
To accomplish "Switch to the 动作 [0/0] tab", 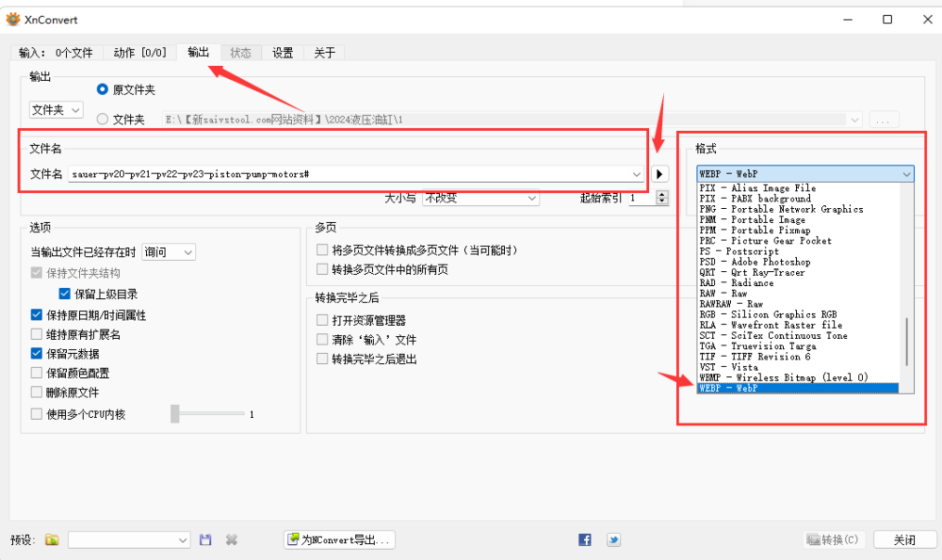I will (139, 53).
